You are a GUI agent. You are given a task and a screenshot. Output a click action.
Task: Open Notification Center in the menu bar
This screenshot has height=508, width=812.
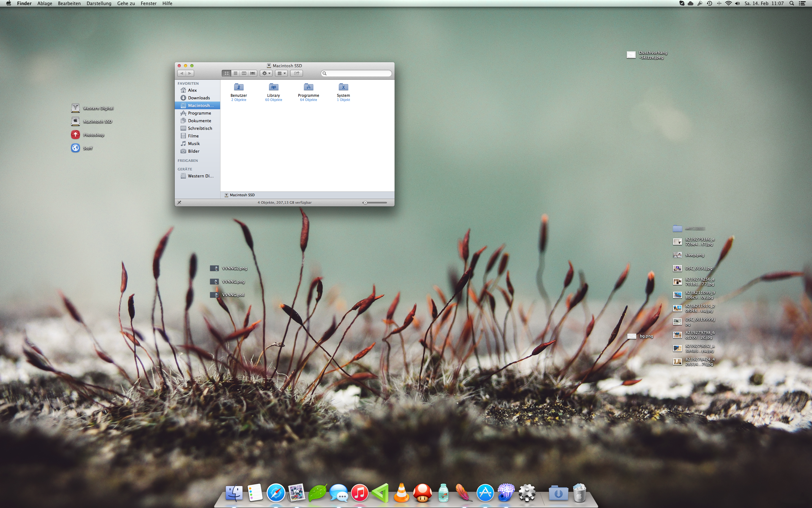[802, 3]
